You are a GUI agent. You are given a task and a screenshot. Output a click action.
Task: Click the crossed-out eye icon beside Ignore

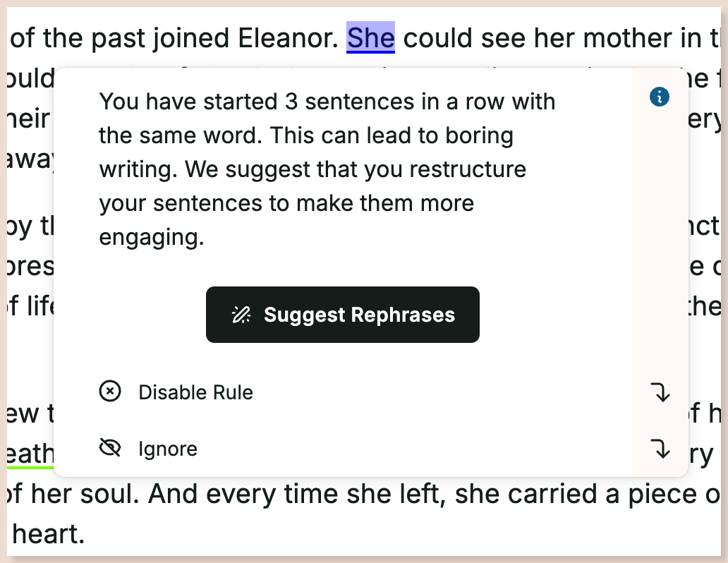point(110,448)
